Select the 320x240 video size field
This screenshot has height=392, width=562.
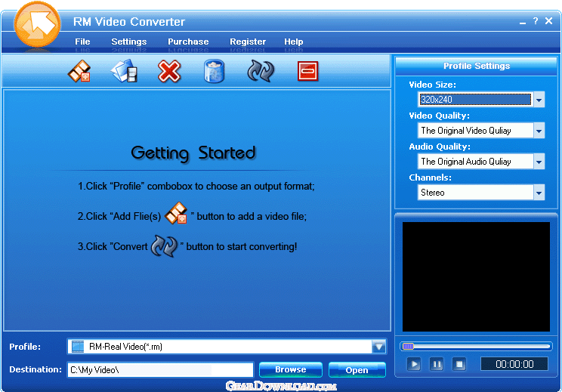tap(475, 100)
